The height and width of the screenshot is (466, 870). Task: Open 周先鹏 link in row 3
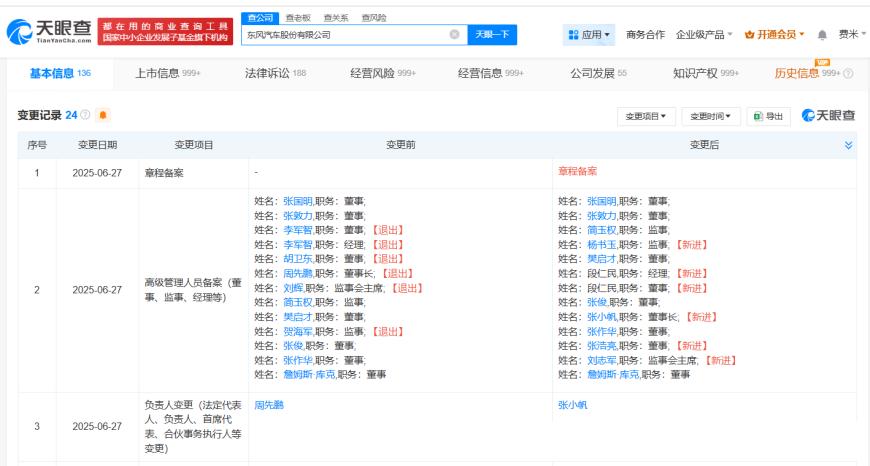269,406
